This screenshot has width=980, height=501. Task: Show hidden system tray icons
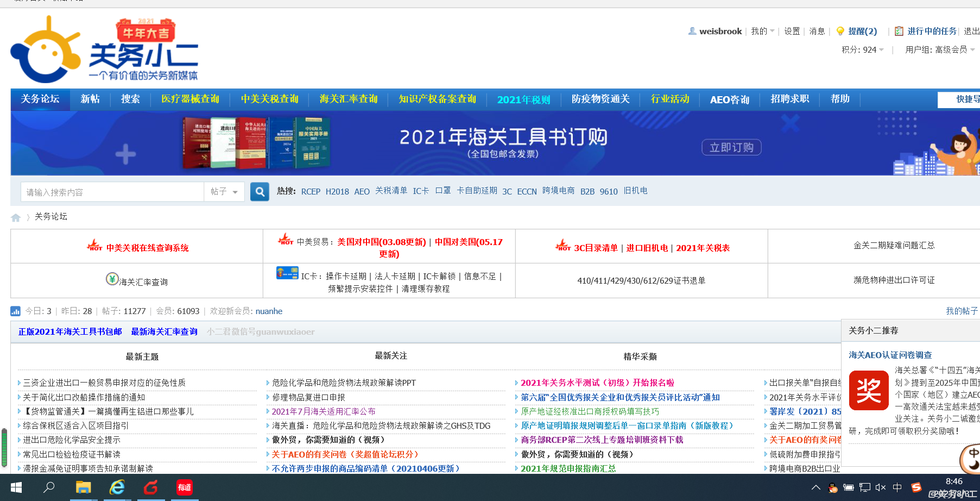tap(815, 487)
